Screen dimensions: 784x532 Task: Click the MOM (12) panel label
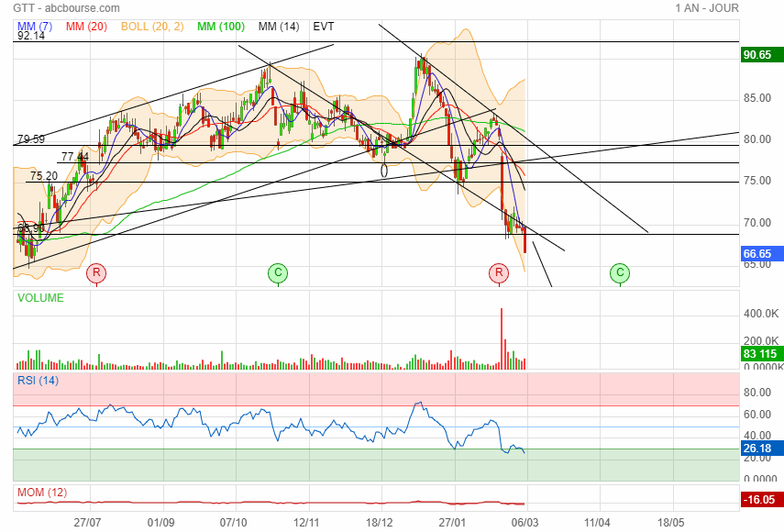[42, 493]
